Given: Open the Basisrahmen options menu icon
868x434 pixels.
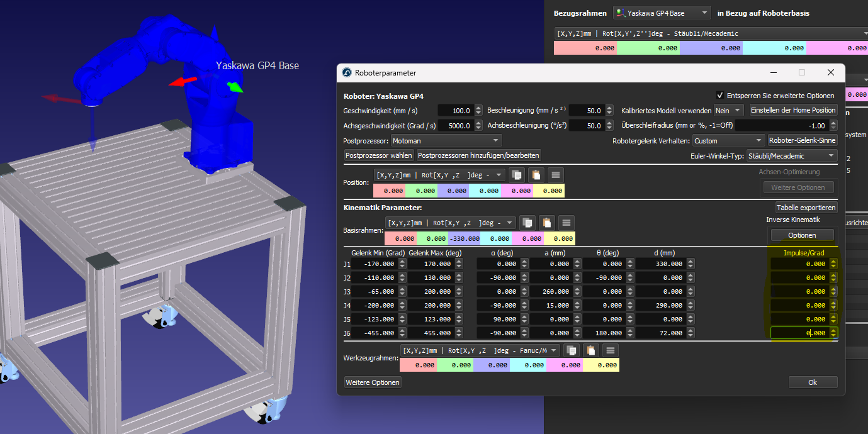Looking at the screenshot, I should 566,223.
